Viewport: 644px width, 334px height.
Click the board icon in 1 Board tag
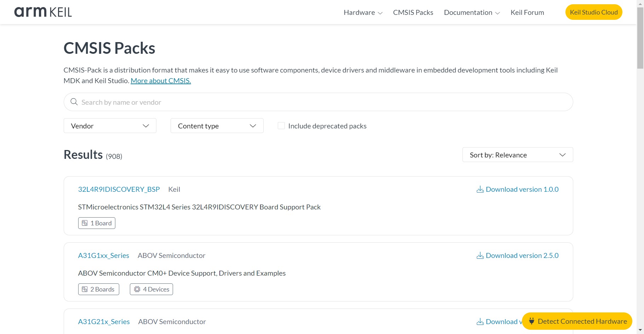pyautogui.click(x=85, y=223)
